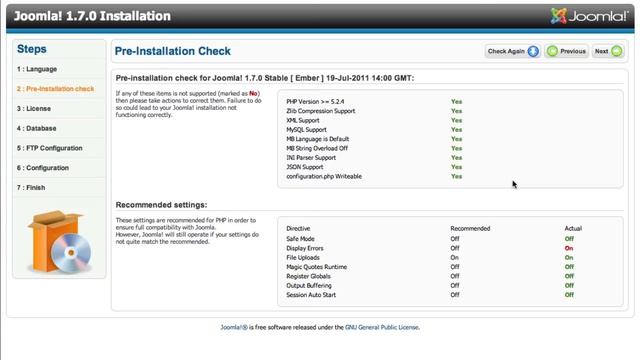Select step 5 : FTP Configuration
Viewport: 640px width, 360px height.
(x=49, y=148)
